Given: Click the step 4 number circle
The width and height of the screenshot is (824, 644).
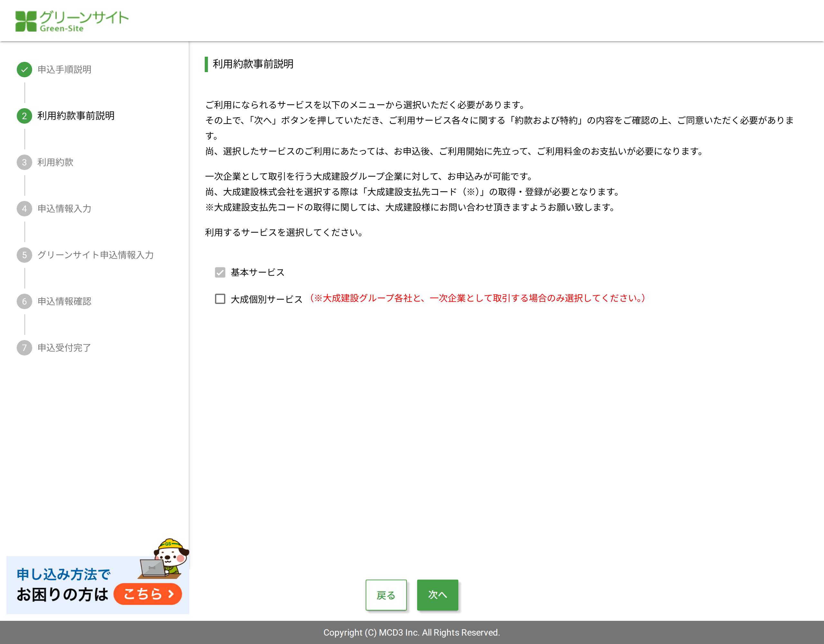Looking at the screenshot, I should (x=24, y=209).
